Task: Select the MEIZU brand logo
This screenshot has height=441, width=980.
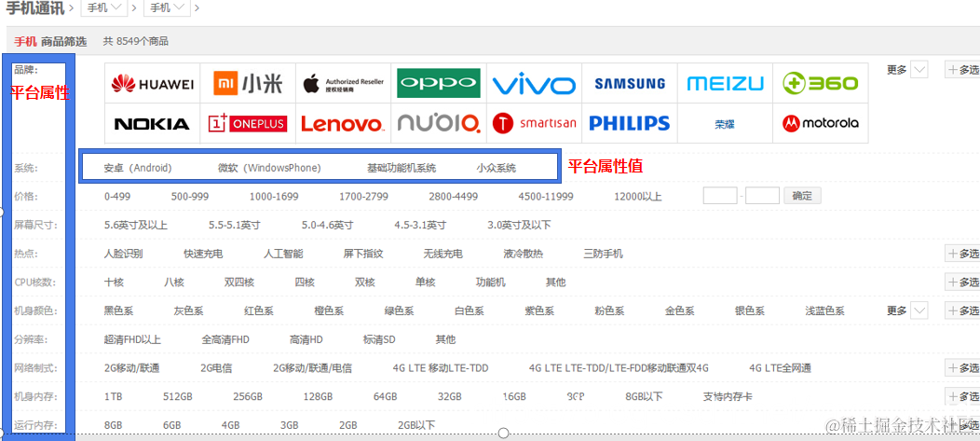Action: (725, 83)
